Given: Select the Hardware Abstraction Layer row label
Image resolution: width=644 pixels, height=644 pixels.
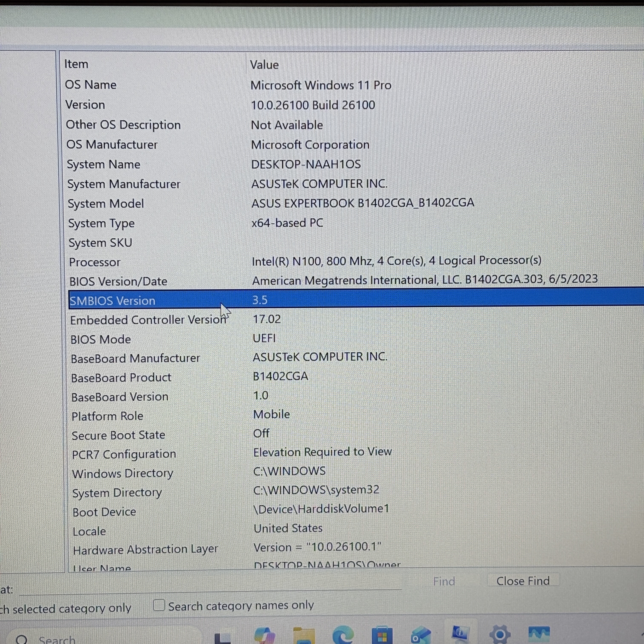Looking at the screenshot, I should point(145,550).
